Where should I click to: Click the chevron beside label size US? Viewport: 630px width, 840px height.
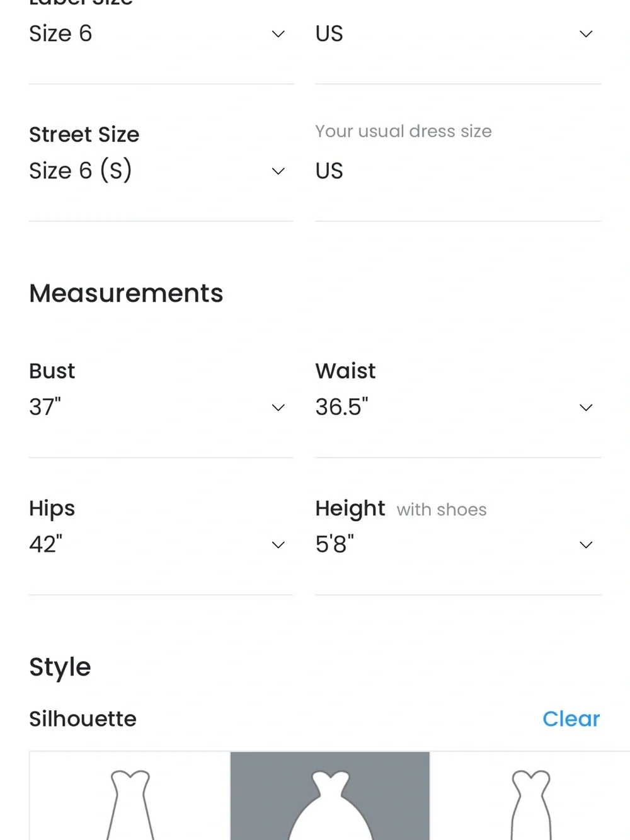pyautogui.click(x=586, y=34)
